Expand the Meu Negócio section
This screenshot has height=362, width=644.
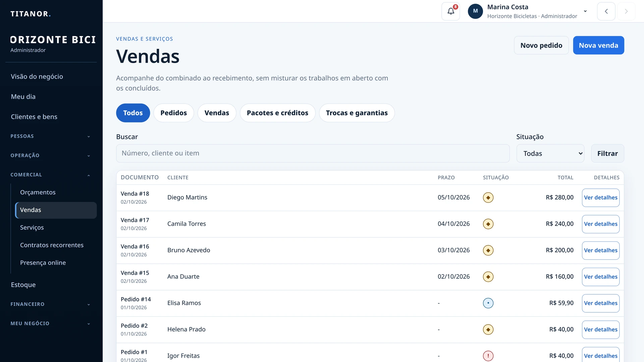51,323
